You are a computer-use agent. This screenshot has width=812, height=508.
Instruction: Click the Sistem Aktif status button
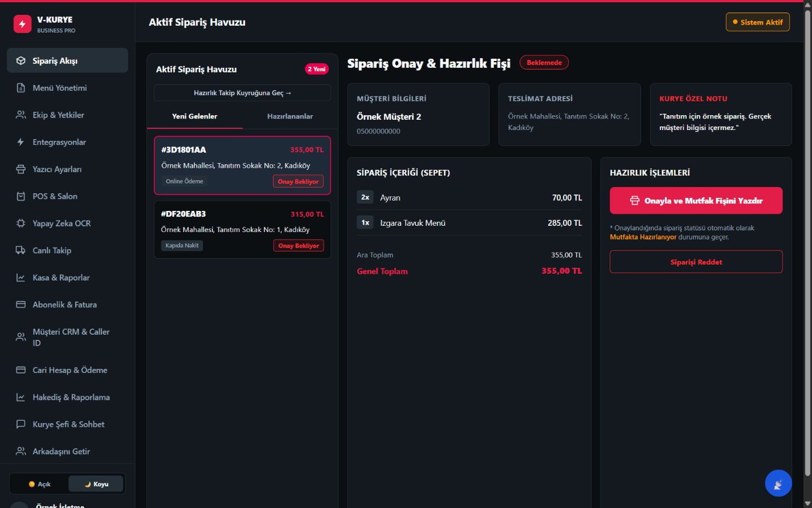tap(758, 22)
